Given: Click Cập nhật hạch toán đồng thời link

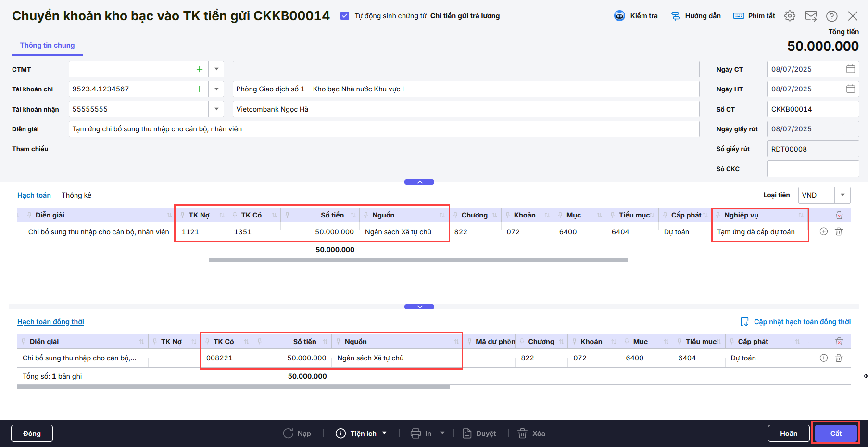Looking at the screenshot, I should click(x=802, y=322).
